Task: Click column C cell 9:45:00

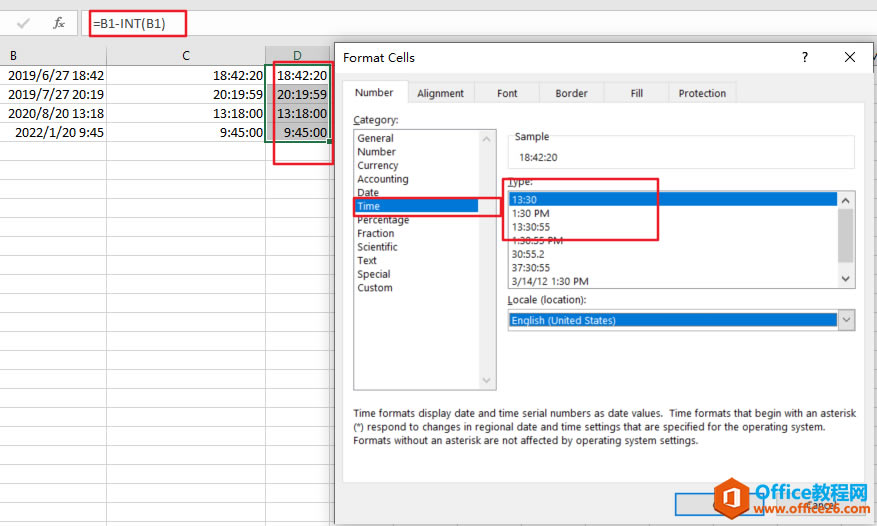Action: pyautogui.click(x=186, y=133)
